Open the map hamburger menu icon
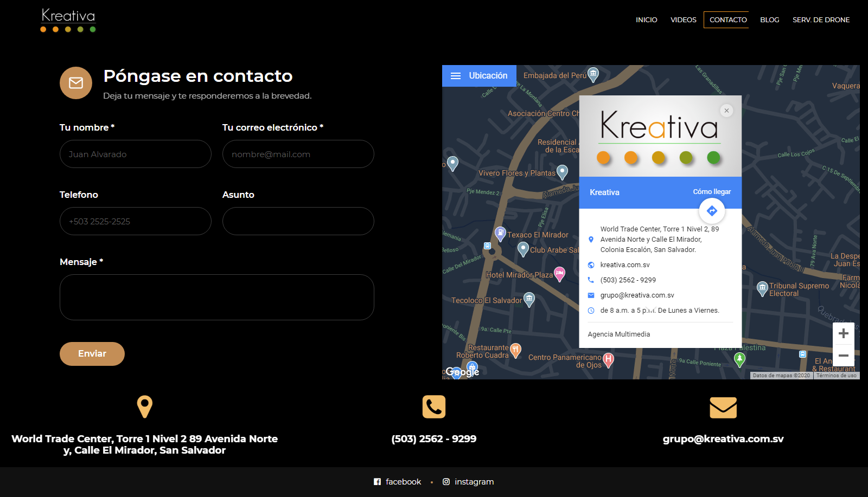The width and height of the screenshot is (868, 497). [456, 76]
